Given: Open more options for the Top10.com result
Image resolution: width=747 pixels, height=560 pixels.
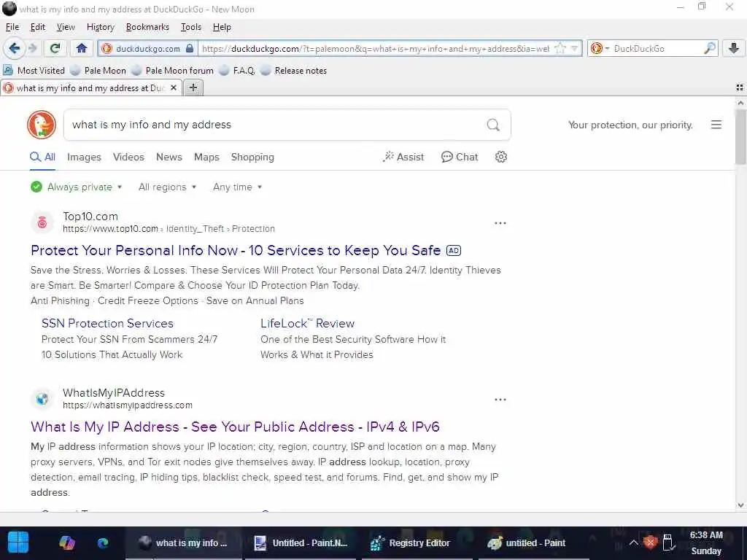Looking at the screenshot, I should [500, 223].
